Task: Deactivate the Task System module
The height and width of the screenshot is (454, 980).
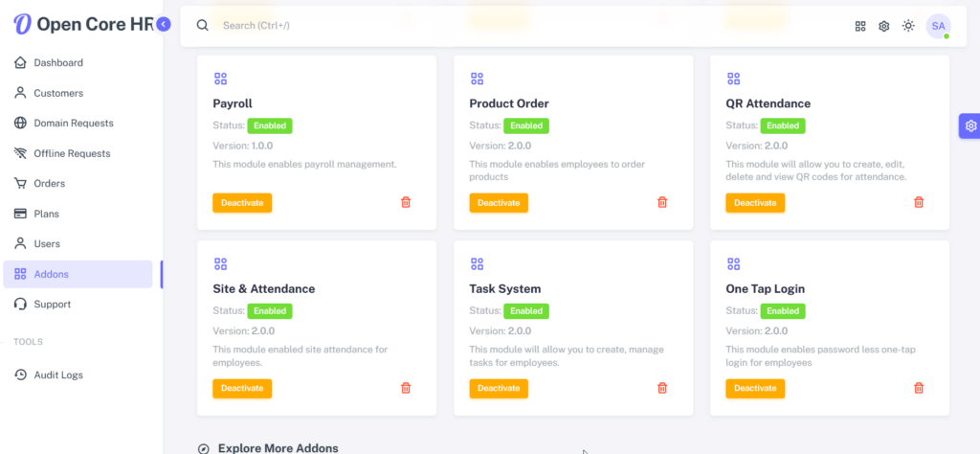Action: click(499, 388)
